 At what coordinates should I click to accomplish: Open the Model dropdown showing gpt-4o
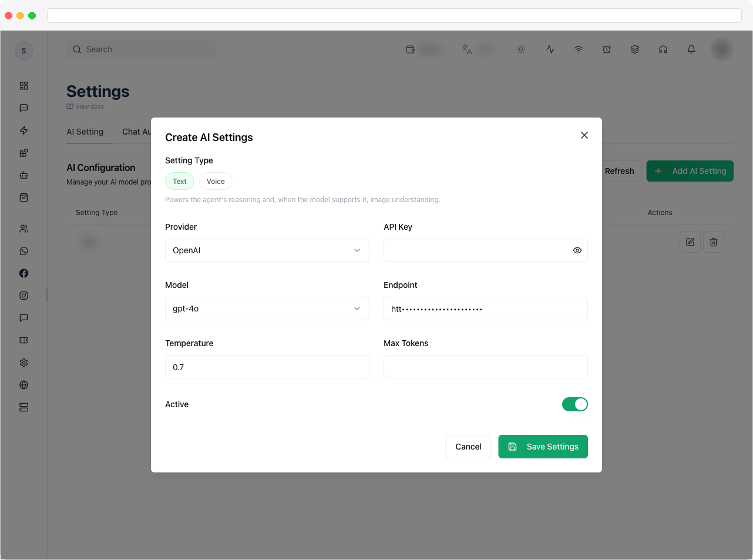coord(267,308)
